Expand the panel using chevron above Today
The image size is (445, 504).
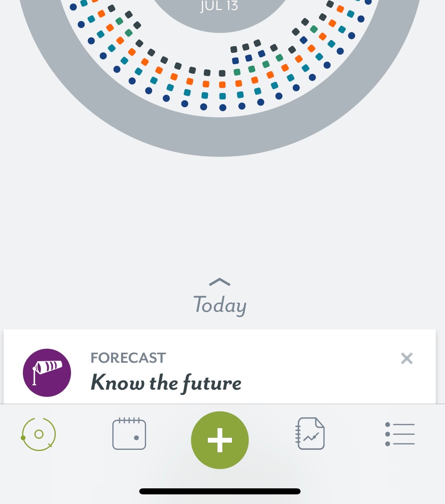[220, 282]
